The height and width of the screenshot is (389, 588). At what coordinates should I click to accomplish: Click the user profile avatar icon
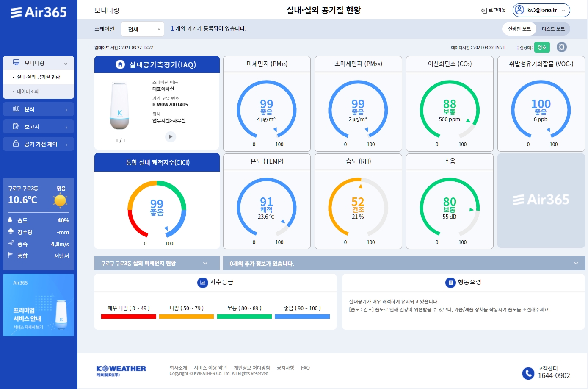coord(519,10)
